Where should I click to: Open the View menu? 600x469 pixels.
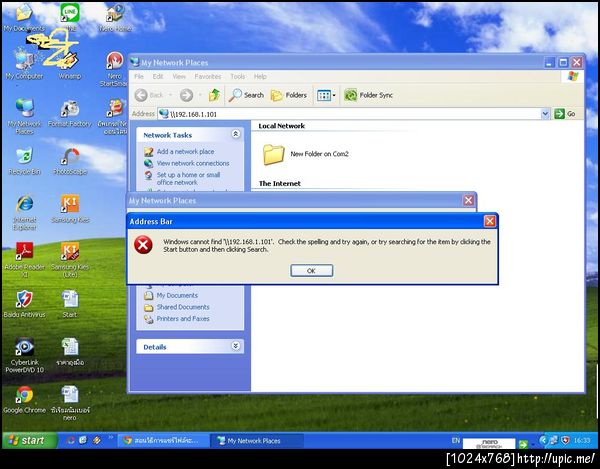[x=179, y=77]
